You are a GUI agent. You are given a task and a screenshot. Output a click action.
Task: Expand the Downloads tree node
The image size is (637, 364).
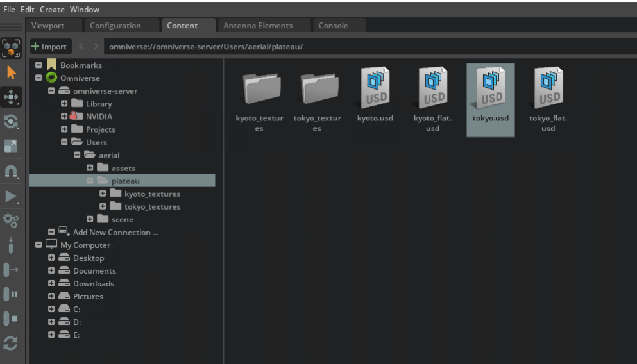pos(51,284)
